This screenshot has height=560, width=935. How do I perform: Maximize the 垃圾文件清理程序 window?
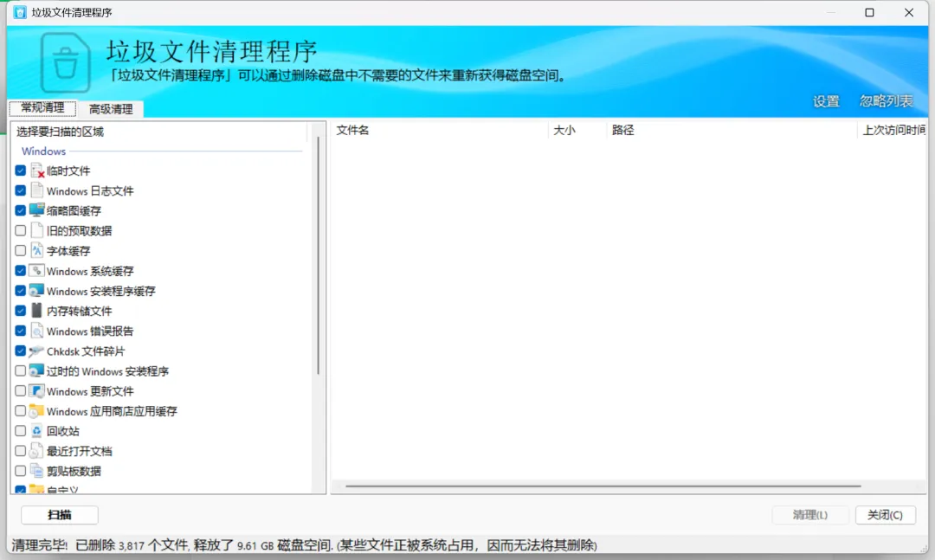point(869,12)
